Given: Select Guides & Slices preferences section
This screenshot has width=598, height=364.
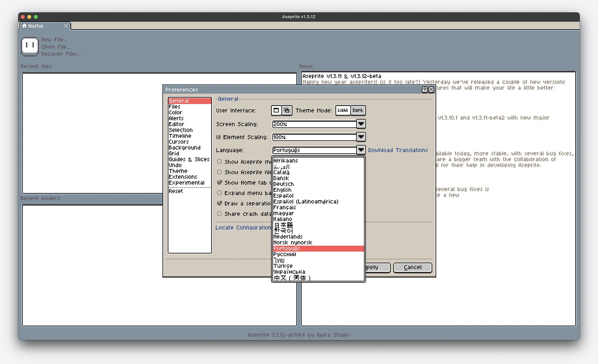Looking at the screenshot, I should (x=190, y=159).
